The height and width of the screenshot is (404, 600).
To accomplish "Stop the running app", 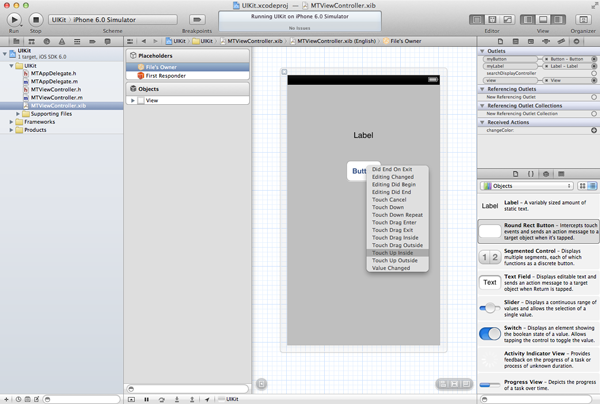I will click(36, 19).
